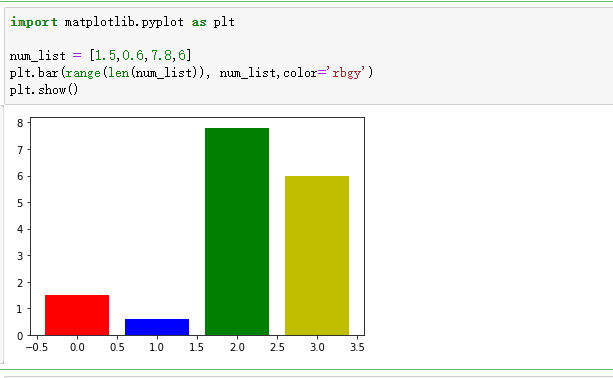Click y-axis tick label 8
Viewport: 613px width, 378px height.
coord(20,123)
